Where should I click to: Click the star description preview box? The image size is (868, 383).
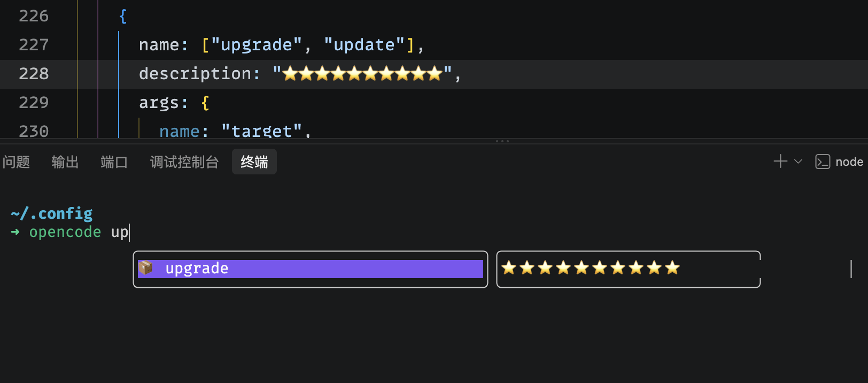click(629, 269)
